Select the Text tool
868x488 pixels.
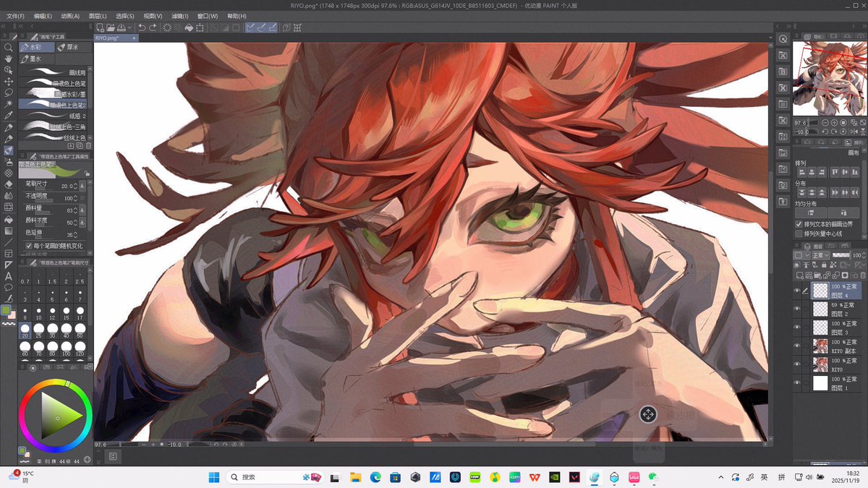9,276
